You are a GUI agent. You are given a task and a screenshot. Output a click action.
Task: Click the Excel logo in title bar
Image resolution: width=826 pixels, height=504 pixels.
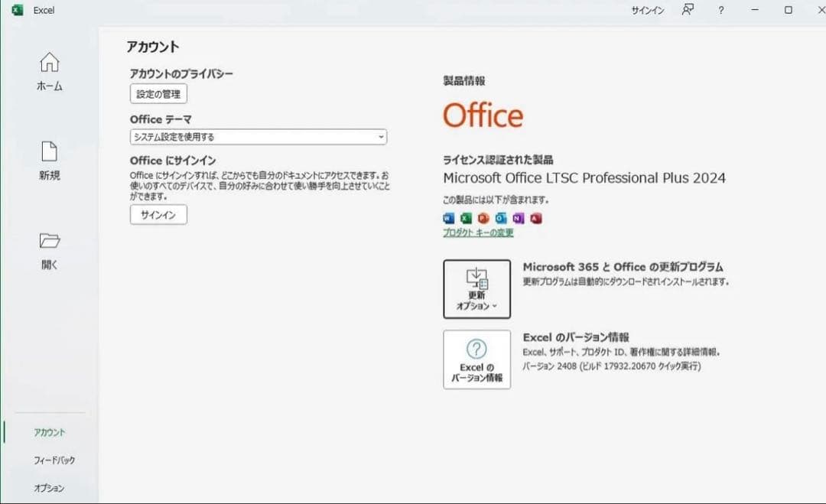coord(18,10)
